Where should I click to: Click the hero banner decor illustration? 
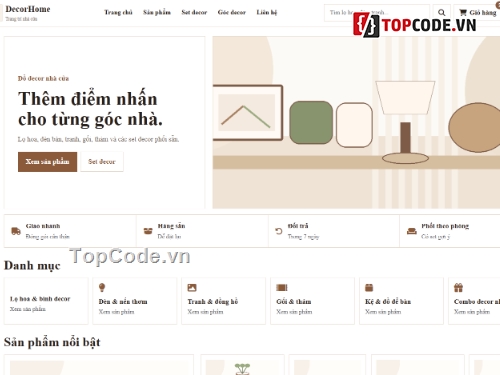coord(356,122)
